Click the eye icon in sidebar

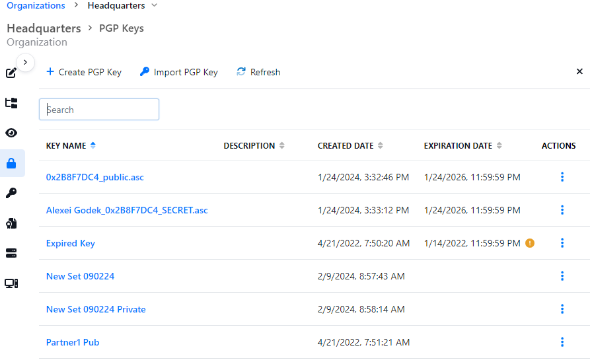[x=11, y=133]
